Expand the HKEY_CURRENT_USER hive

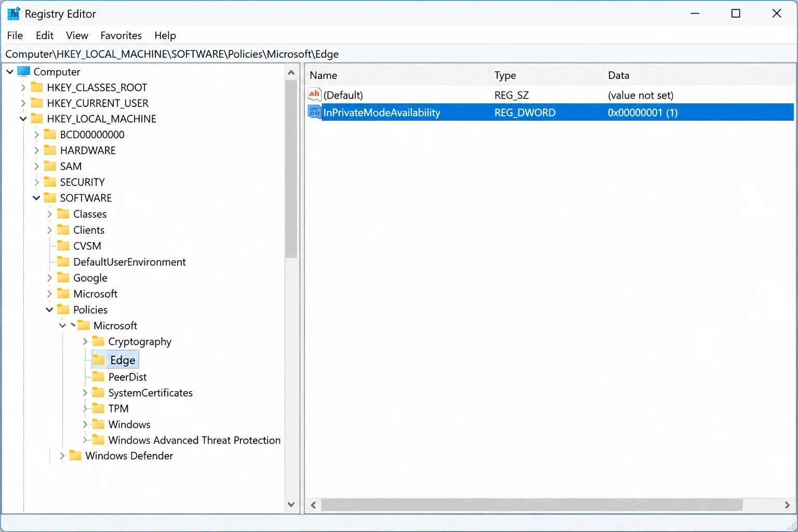pyautogui.click(x=23, y=103)
